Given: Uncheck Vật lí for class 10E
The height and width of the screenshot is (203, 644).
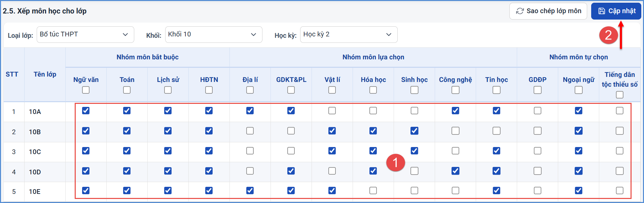Looking at the screenshot, I should pyautogui.click(x=332, y=191).
